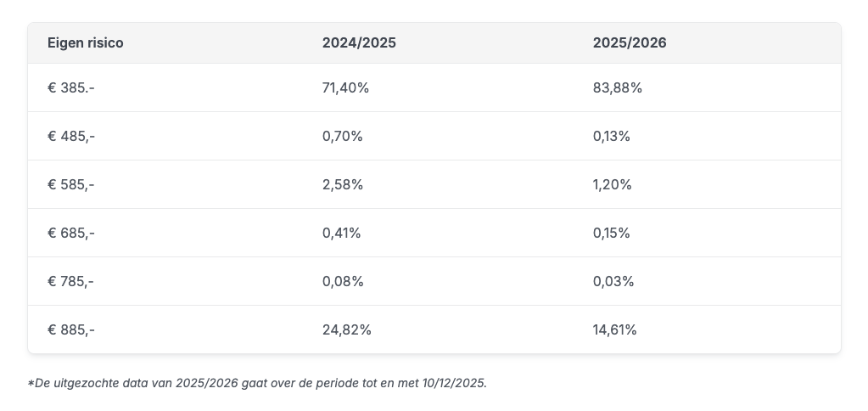Click the 0,13% value cell
868x411 pixels.
click(612, 136)
